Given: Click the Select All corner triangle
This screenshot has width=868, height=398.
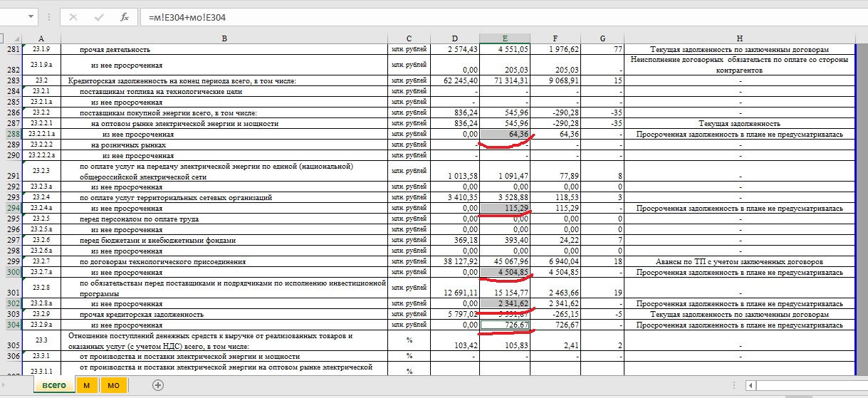Looking at the screenshot, I should coord(11,38).
